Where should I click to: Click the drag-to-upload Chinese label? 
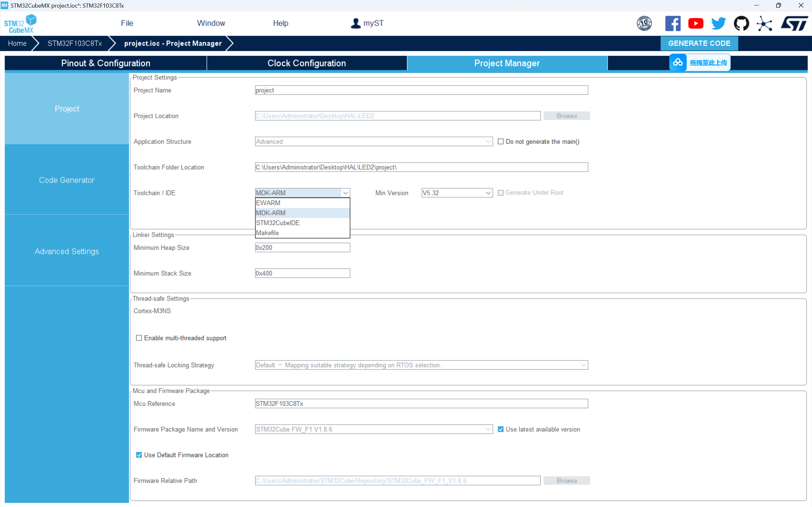pyautogui.click(x=708, y=63)
